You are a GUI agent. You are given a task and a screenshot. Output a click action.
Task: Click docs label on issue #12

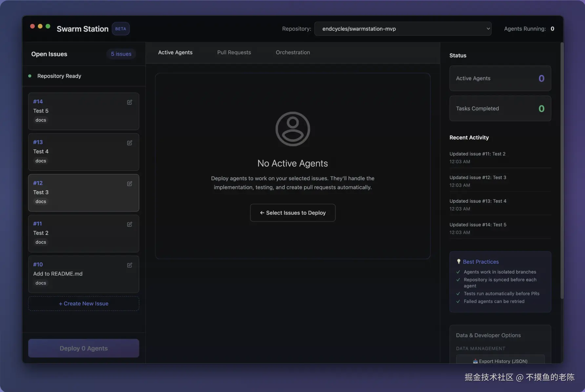pyautogui.click(x=41, y=201)
